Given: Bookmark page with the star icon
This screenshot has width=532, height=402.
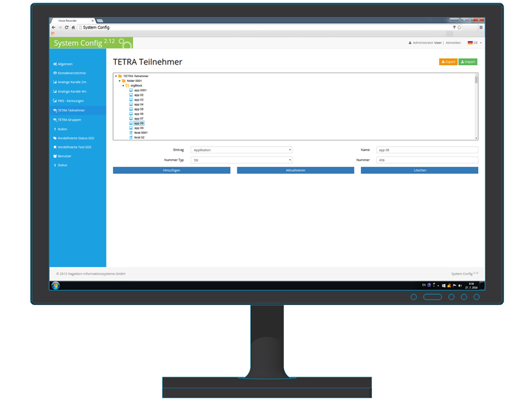Looking at the screenshot, I should click(460, 27).
